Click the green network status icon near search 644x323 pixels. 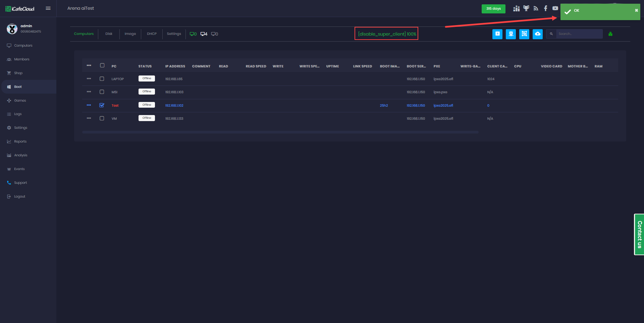[610, 34]
